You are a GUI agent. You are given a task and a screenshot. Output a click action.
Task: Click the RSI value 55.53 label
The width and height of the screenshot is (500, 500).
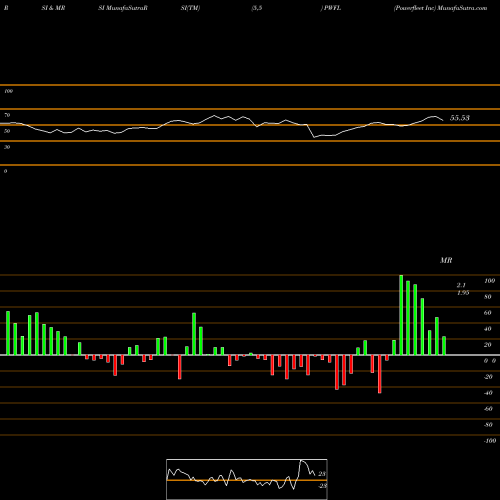[x=460, y=118]
